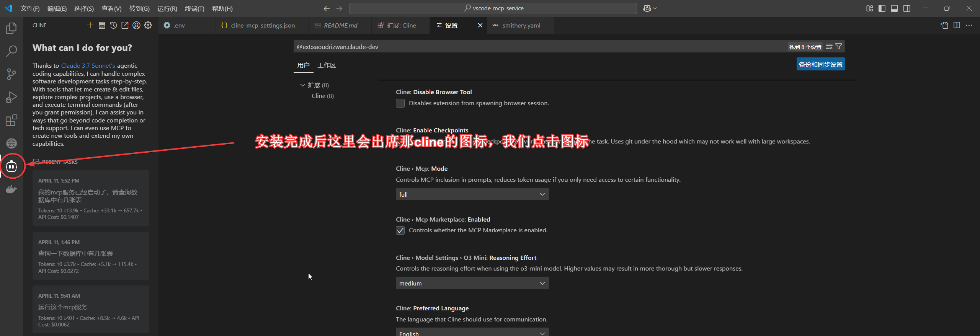
Task: Switch to 扩展: Cline tab
Action: point(400,25)
